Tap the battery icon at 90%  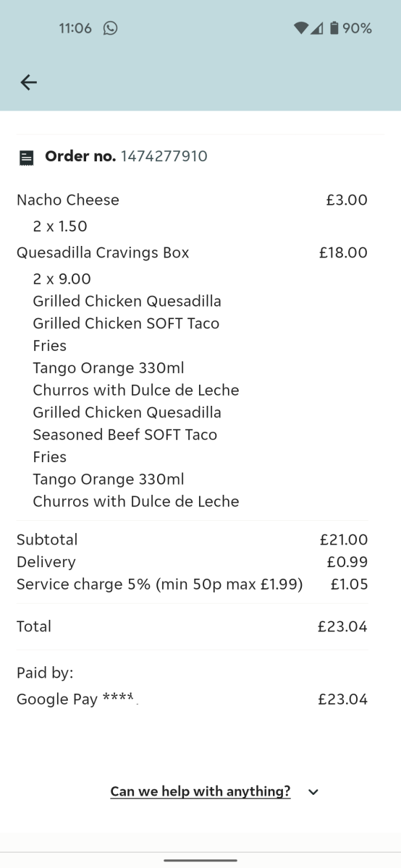[x=334, y=28]
